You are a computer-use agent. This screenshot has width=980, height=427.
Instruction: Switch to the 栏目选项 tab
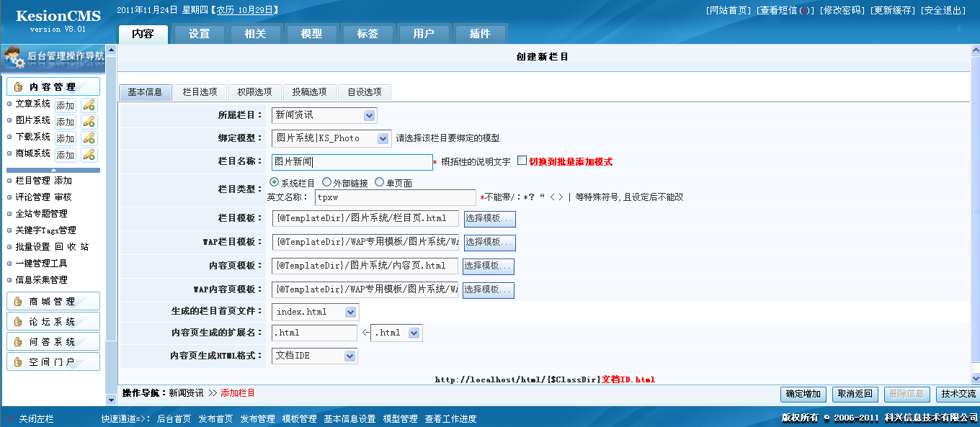point(200,92)
